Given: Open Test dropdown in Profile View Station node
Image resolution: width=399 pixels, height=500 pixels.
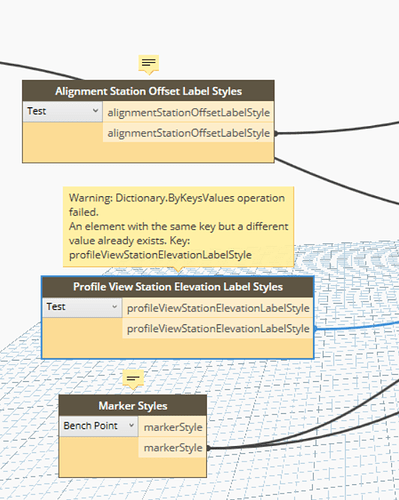Looking at the screenshot, I should tap(82, 307).
